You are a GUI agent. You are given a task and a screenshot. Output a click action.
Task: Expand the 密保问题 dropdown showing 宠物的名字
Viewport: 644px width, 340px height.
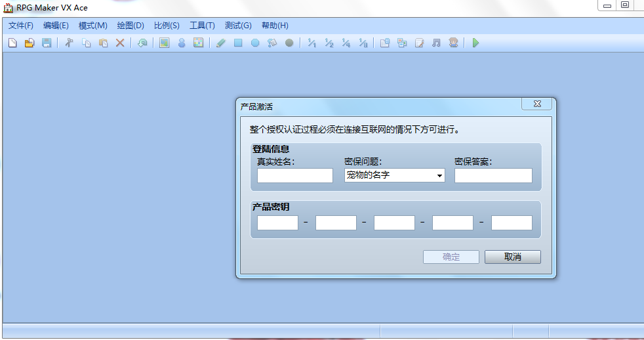click(x=394, y=175)
